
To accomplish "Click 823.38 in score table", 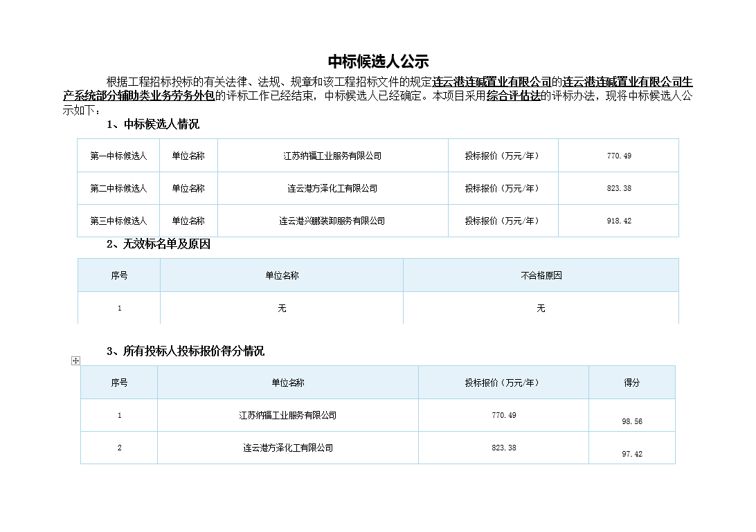I will pyautogui.click(x=504, y=448).
